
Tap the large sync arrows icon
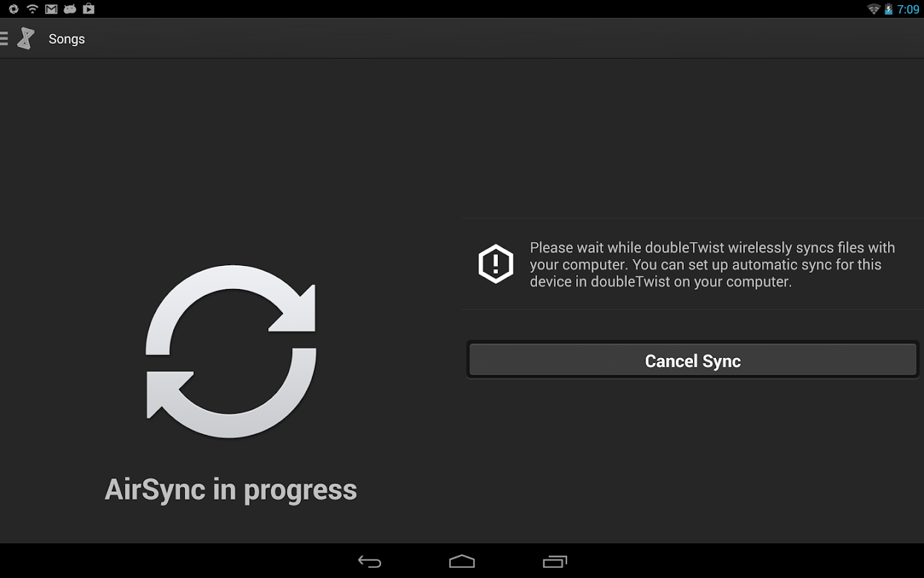click(x=231, y=351)
